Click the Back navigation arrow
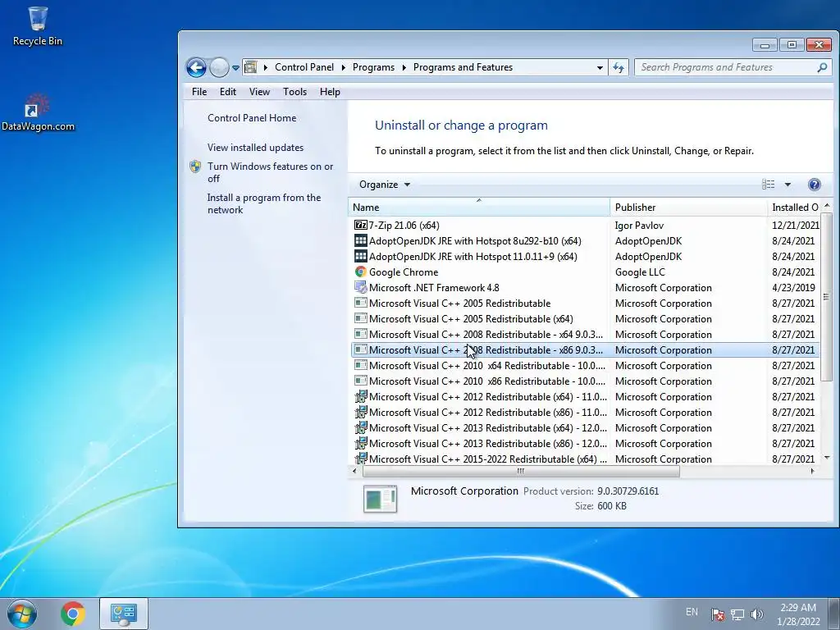Image resolution: width=840 pixels, height=630 pixels. coord(196,67)
